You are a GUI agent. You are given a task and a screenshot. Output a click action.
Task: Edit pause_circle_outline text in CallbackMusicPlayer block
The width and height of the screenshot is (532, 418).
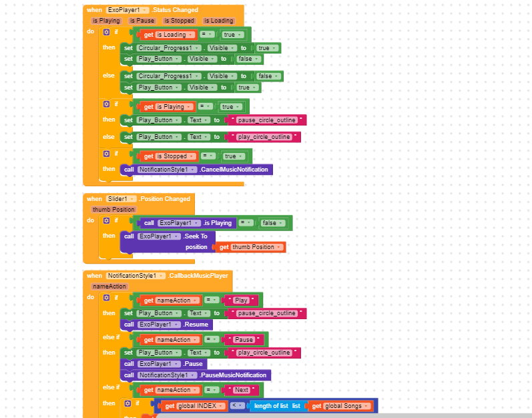pos(267,314)
